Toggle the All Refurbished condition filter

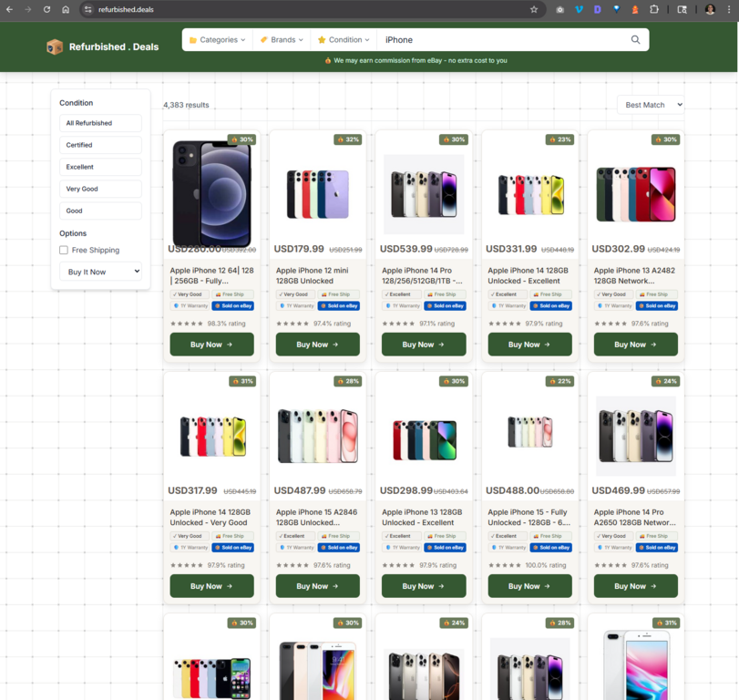(x=100, y=123)
